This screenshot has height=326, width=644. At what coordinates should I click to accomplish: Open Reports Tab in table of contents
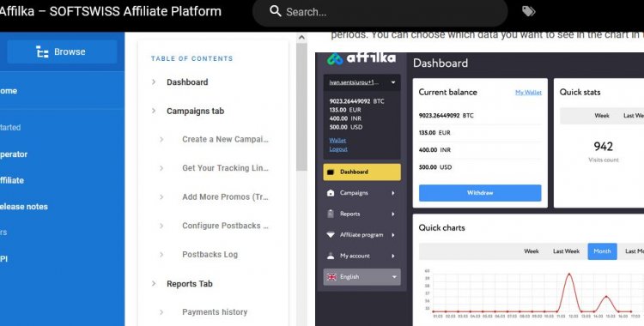point(190,284)
